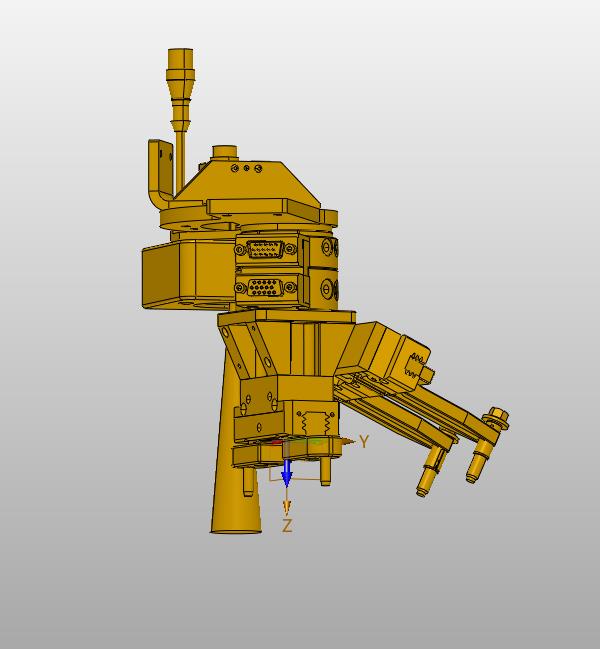Pick the L-shaped bracket beside the cable

coord(161,173)
